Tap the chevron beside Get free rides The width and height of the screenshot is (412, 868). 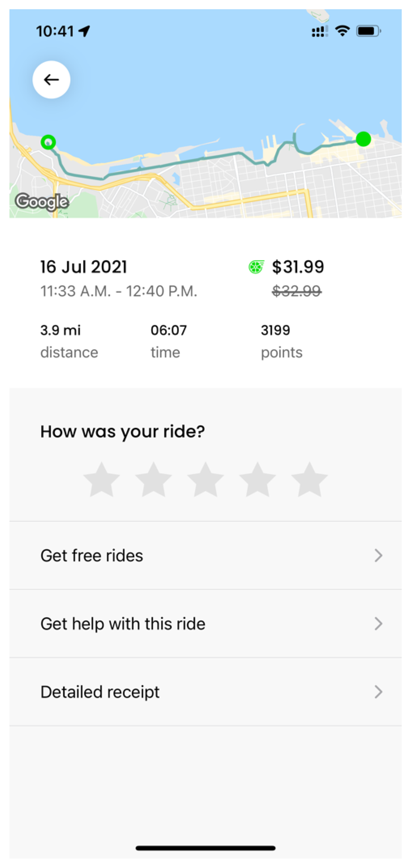pos(378,555)
